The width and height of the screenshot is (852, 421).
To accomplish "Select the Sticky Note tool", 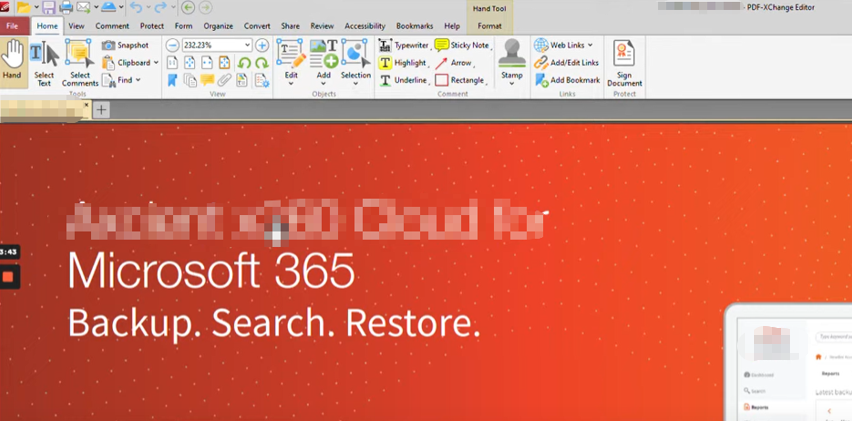I will pos(462,45).
